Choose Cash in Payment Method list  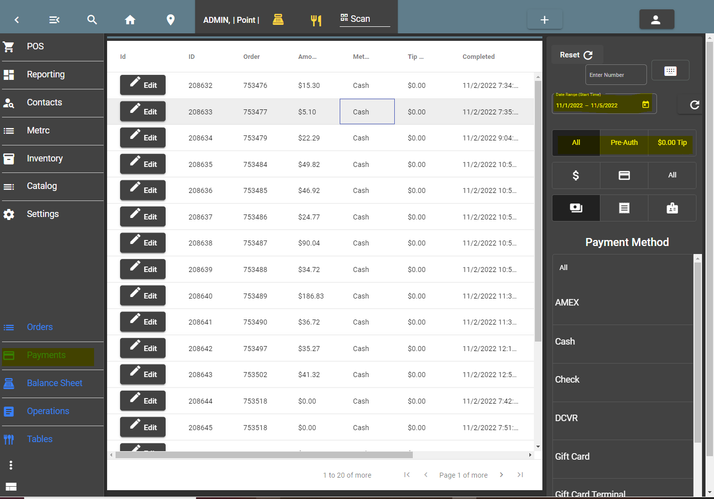[622, 341]
